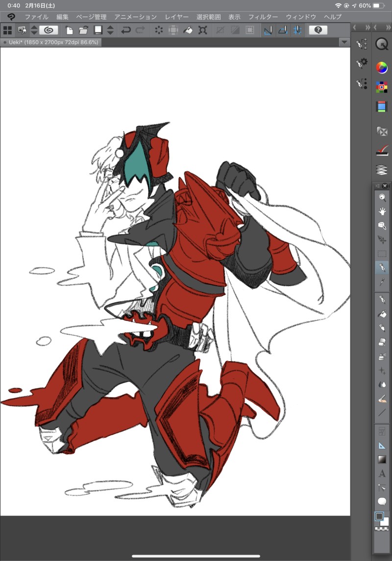Open the Timeline film strip palette
The image size is (392, 561).
[382, 106]
